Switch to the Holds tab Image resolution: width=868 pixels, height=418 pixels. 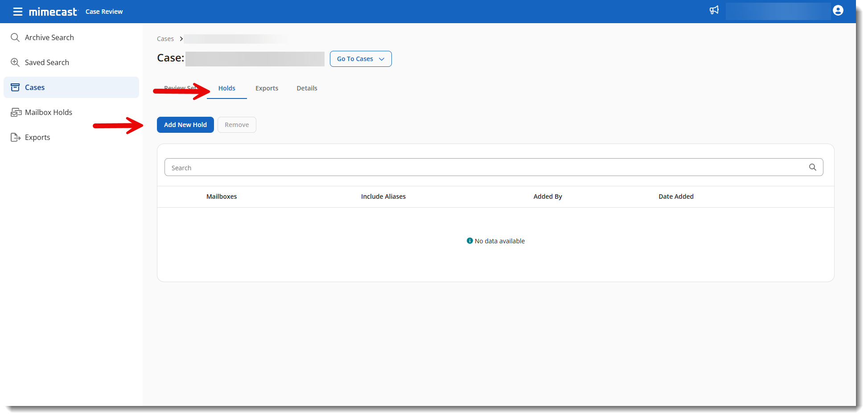click(226, 88)
